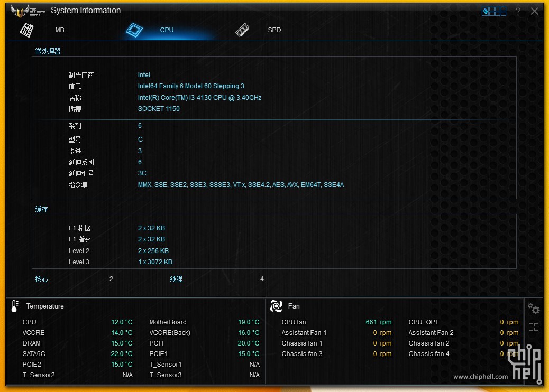Click the 型号 value C
Screen dimensions: 549x392
tap(140, 139)
